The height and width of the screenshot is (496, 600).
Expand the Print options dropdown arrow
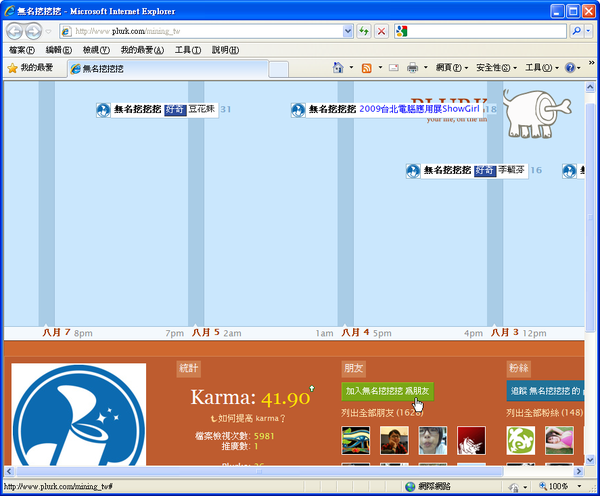click(425, 68)
